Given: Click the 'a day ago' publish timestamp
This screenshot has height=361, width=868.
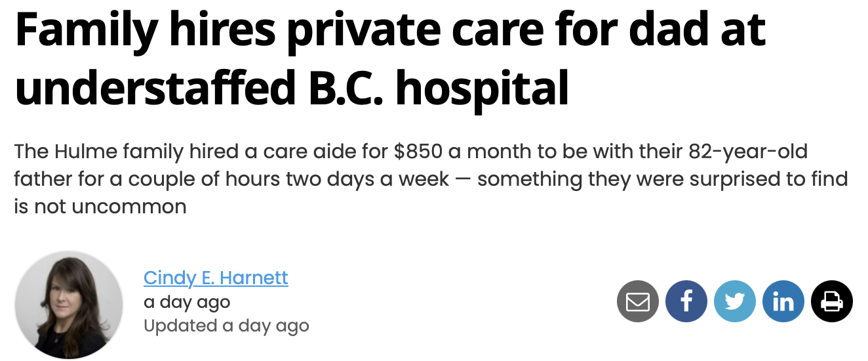Looking at the screenshot, I should (x=187, y=302).
